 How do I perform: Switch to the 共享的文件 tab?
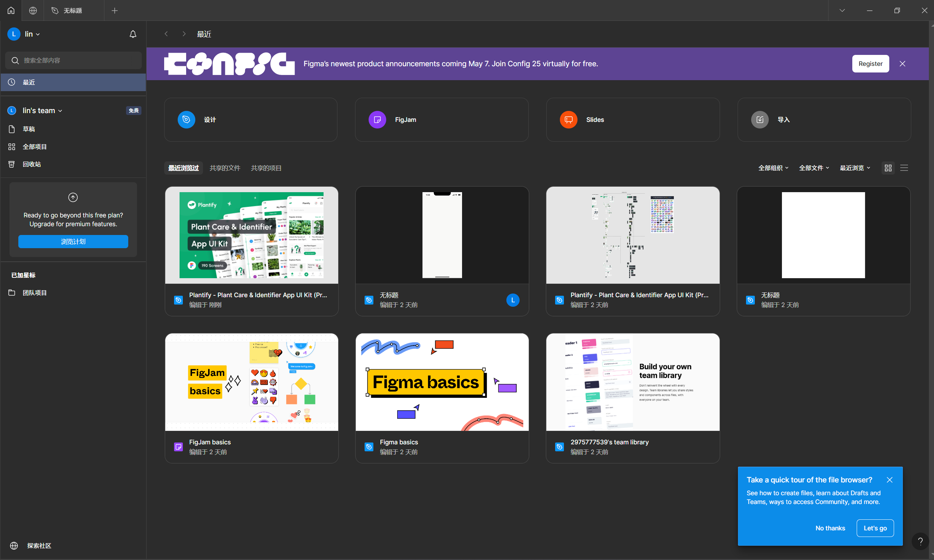click(x=225, y=168)
